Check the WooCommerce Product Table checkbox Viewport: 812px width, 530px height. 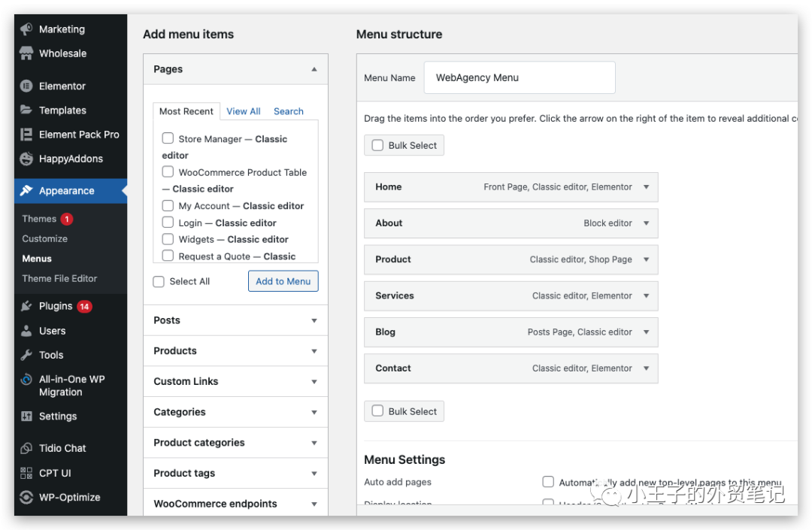point(168,172)
